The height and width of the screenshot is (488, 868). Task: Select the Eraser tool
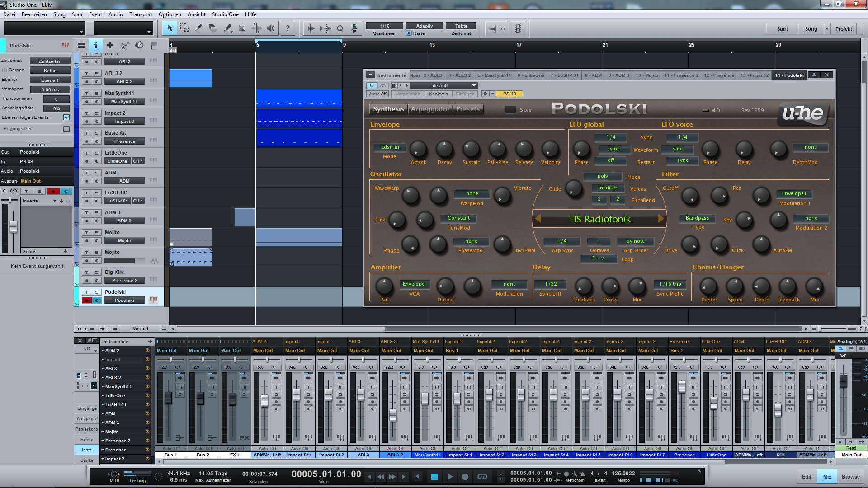(x=213, y=28)
